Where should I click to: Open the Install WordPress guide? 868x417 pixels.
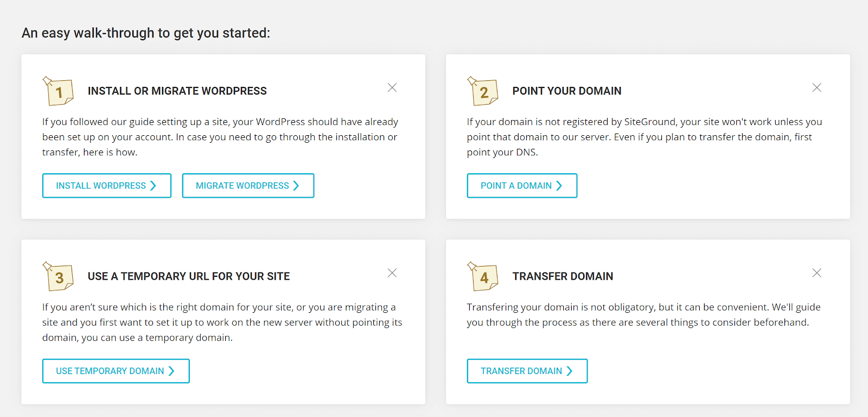tap(107, 186)
